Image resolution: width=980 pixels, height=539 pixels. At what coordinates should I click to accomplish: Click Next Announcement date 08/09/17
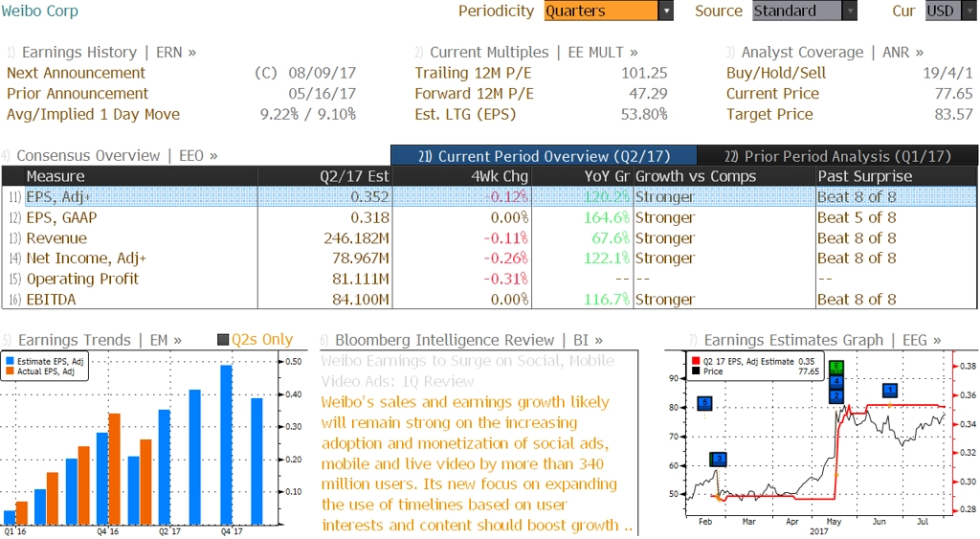tap(322, 73)
